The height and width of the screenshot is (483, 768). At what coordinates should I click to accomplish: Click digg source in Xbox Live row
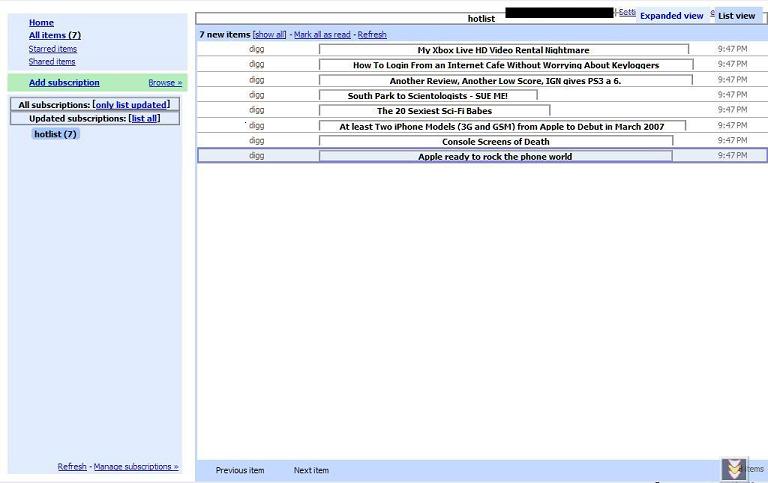tap(256, 49)
